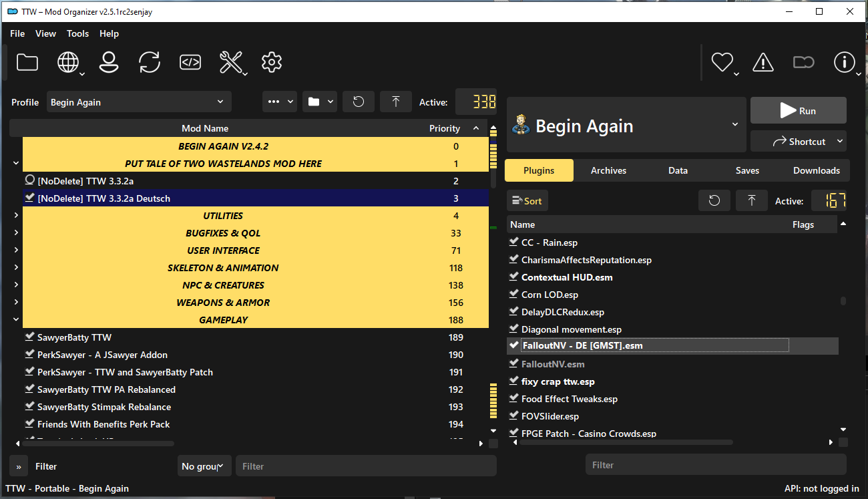
Task: Click the filter panel double-arrow button
Action: click(x=19, y=466)
